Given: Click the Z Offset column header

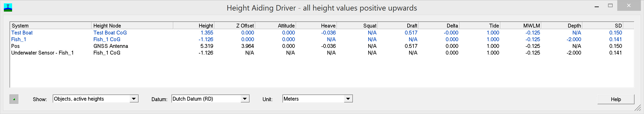Looking at the screenshot, I should click(235, 26).
